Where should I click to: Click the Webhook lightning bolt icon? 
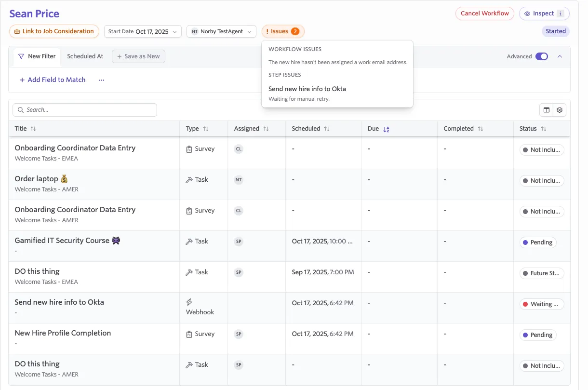point(189,302)
